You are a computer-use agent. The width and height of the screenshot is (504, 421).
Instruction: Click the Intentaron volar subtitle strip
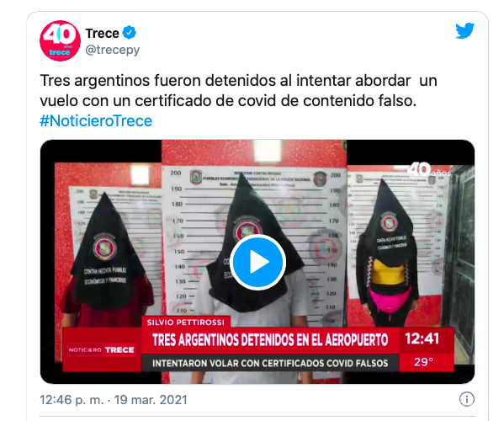(x=270, y=363)
